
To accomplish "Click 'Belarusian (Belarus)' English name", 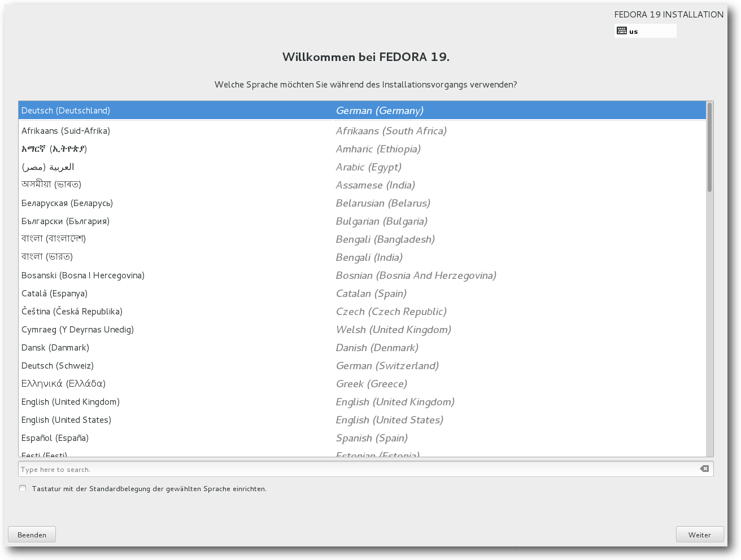I will [383, 203].
